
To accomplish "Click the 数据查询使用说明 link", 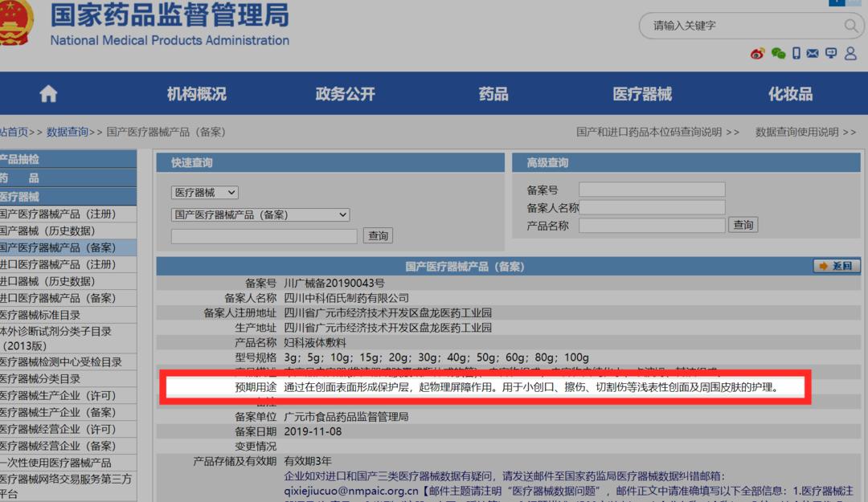I will (x=800, y=133).
